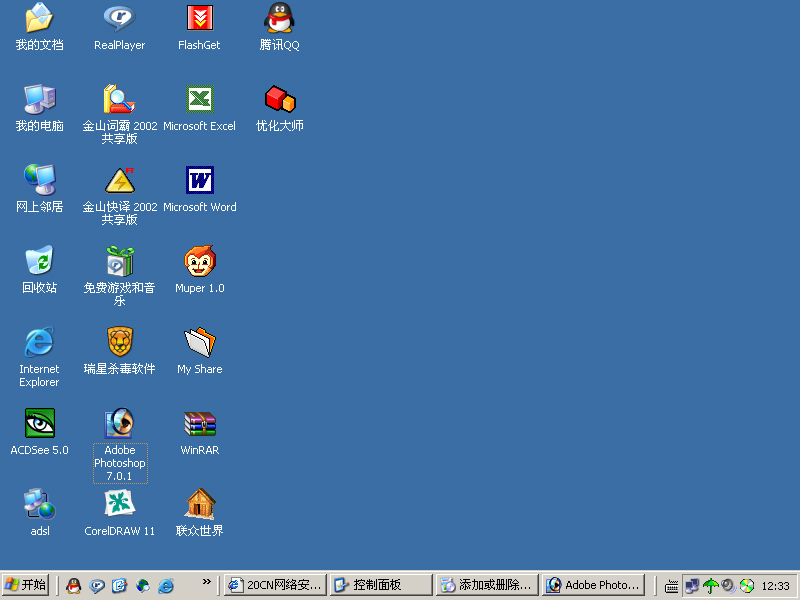Select the 优化大师 desktop icon
The width and height of the screenshot is (800, 600).
coord(280,99)
